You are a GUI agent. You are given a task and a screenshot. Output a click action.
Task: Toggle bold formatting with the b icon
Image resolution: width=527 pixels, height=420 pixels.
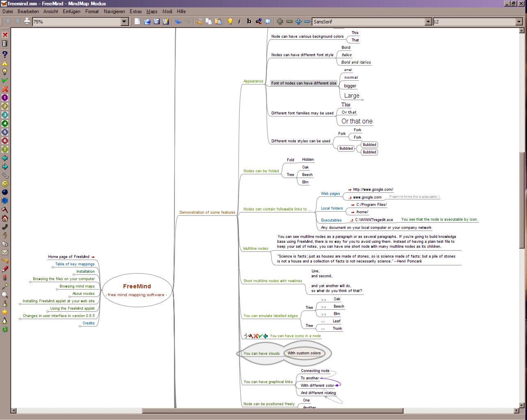(249, 21)
